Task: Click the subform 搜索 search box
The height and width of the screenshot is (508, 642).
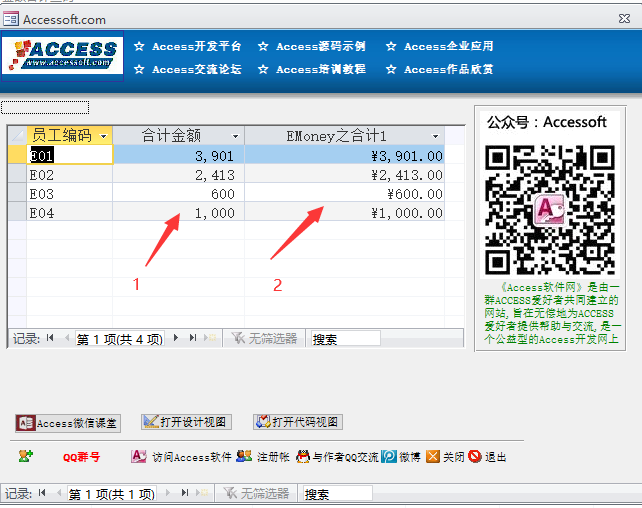Action: [x=346, y=339]
